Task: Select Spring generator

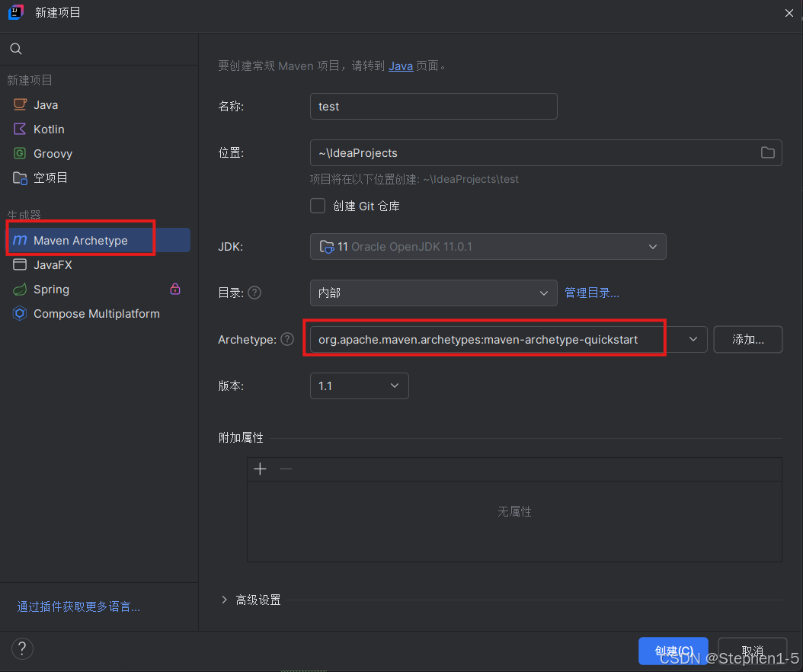Action: [x=98, y=290]
